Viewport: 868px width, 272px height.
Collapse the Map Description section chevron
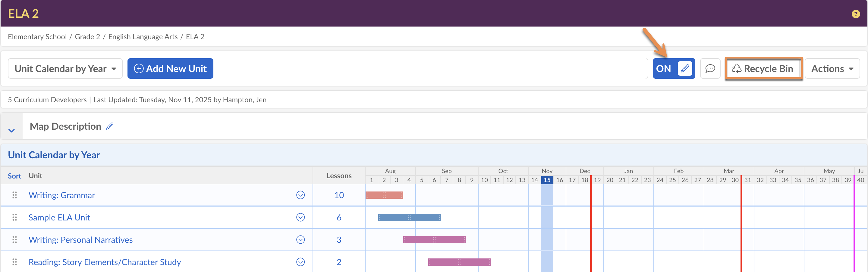tap(11, 130)
